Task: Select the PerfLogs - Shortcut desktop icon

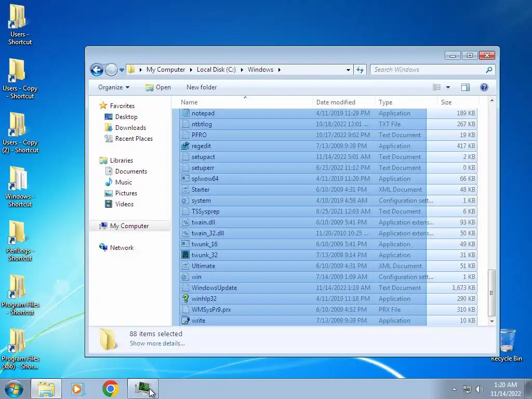Action: click(x=20, y=241)
